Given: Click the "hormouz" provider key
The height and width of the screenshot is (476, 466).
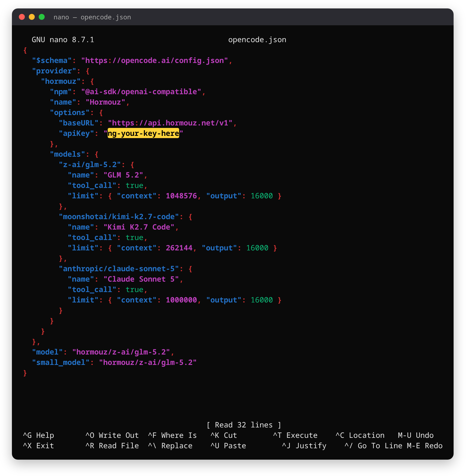Looking at the screenshot, I should point(61,81).
